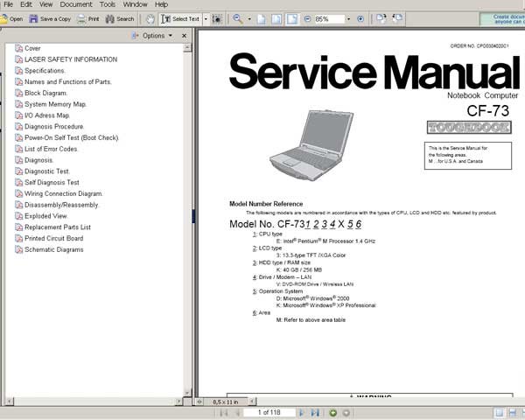The height and width of the screenshot is (420, 525).
Task: Click Save a Copy in the toolbar
Action: point(50,19)
